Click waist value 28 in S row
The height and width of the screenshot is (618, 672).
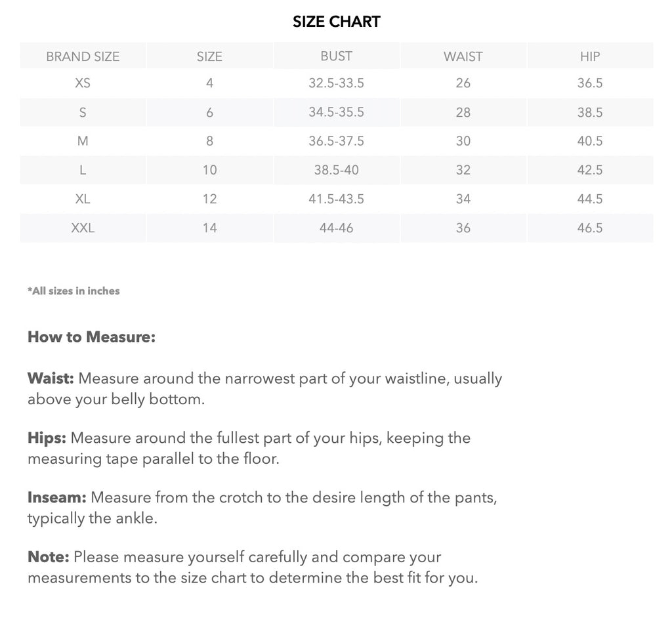click(463, 112)
